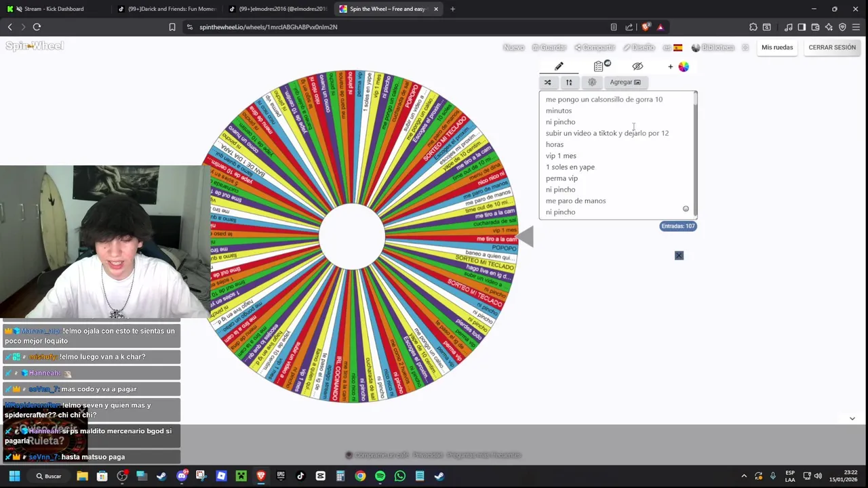Sort the entries alphabetically
This screenshot has height=488, width=868.
click(x=569, y=82)
